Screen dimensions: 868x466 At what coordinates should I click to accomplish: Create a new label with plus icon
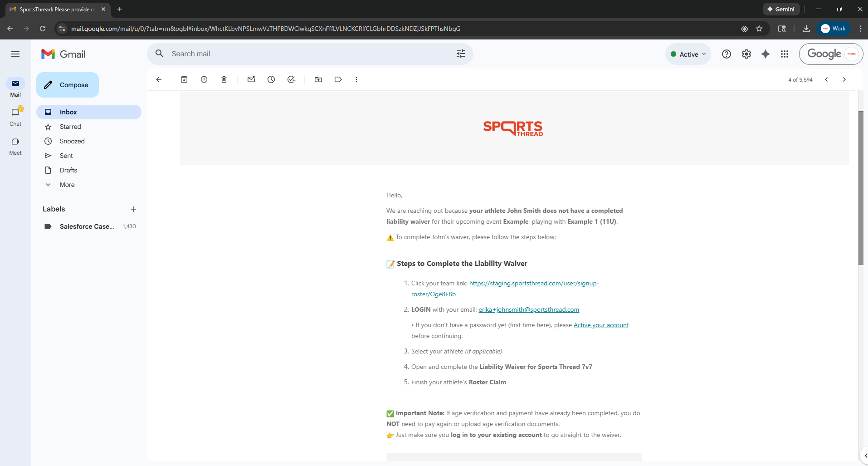133,209
